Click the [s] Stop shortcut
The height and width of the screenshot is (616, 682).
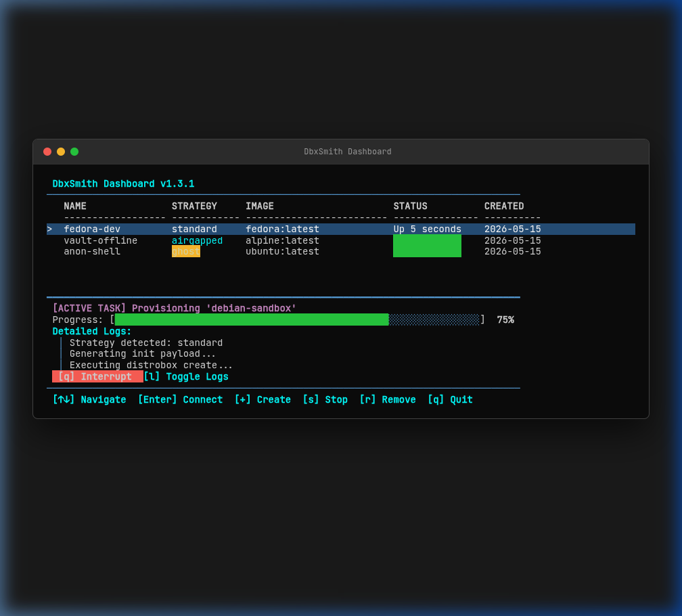pyautogui.click(x=325, y=399)
